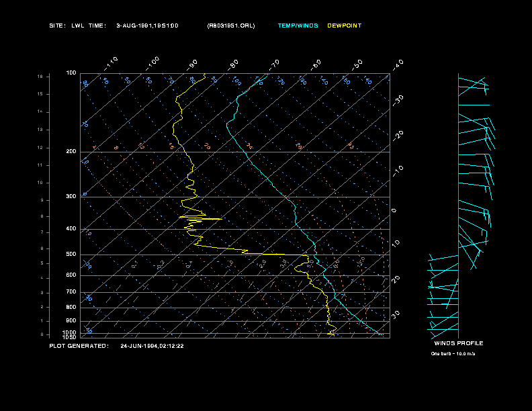The width and height of the screenshot is (532, 411).
Task: Click the 1000 pressure level label
Action: click(x=70, y=332)
